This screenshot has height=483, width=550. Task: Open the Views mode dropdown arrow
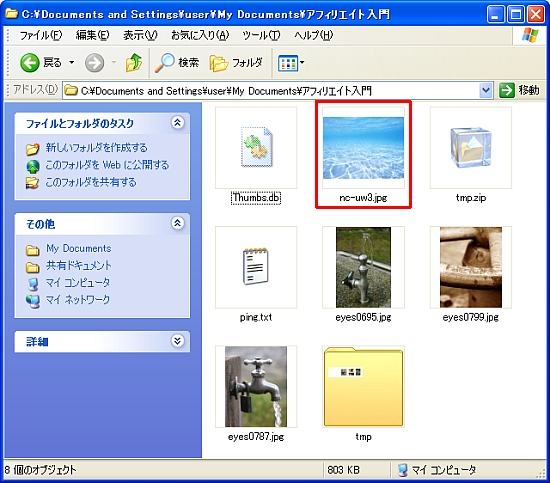point(302,63)
